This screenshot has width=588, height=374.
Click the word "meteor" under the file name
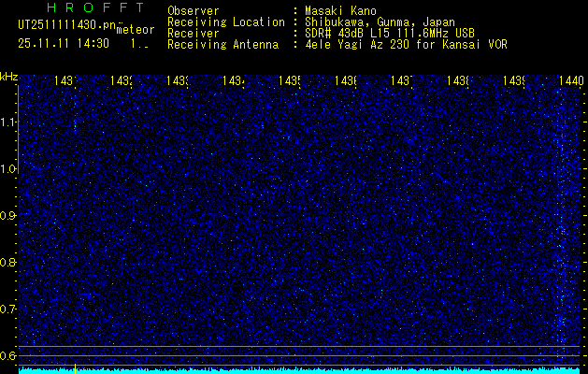click(136, 30)
